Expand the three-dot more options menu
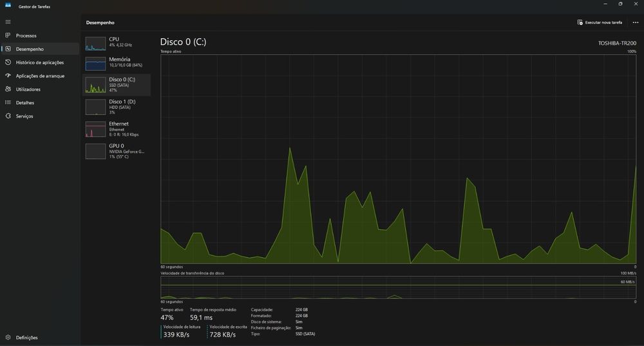Viewport: 644px width, 346px height. tap(636, 23)
